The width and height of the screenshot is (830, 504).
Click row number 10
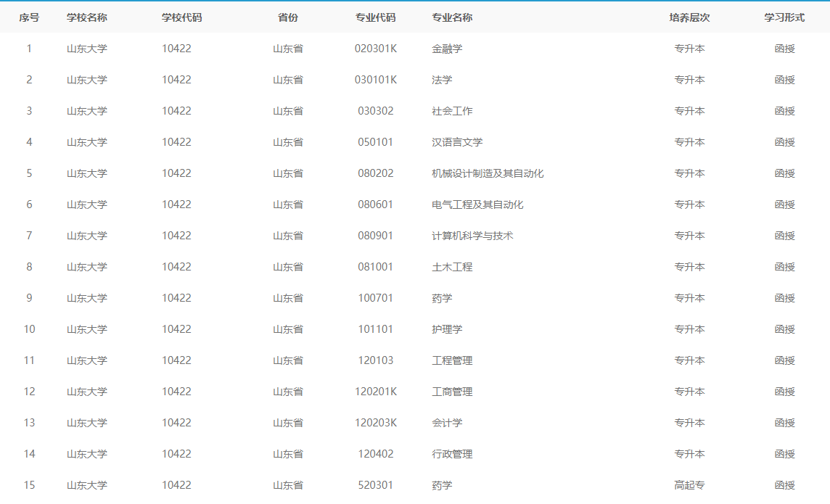[x=29, y=329]
